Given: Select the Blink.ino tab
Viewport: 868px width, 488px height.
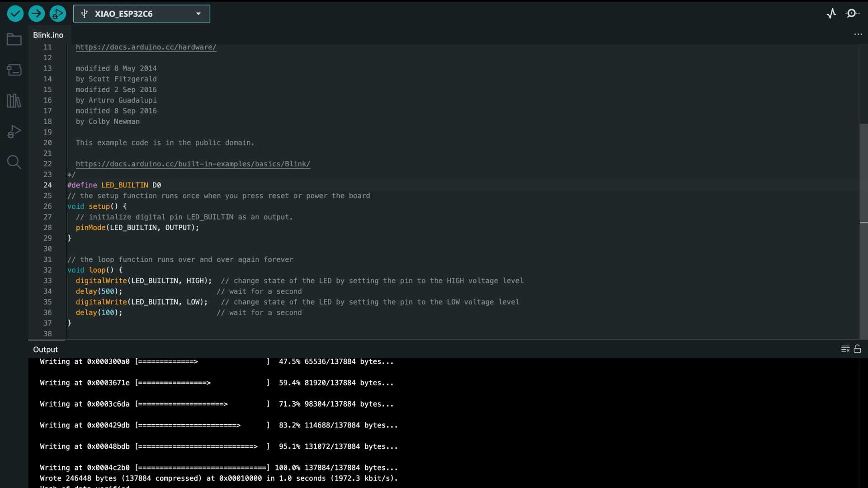Looking at the screenshot, I should tap(48, 35).
